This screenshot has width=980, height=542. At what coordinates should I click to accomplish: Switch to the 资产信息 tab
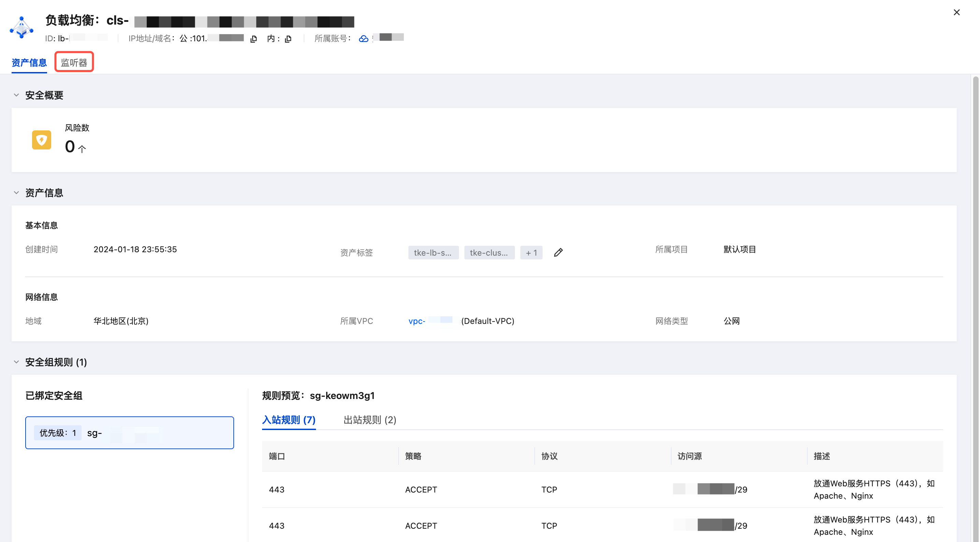click(x=29, y=62)
